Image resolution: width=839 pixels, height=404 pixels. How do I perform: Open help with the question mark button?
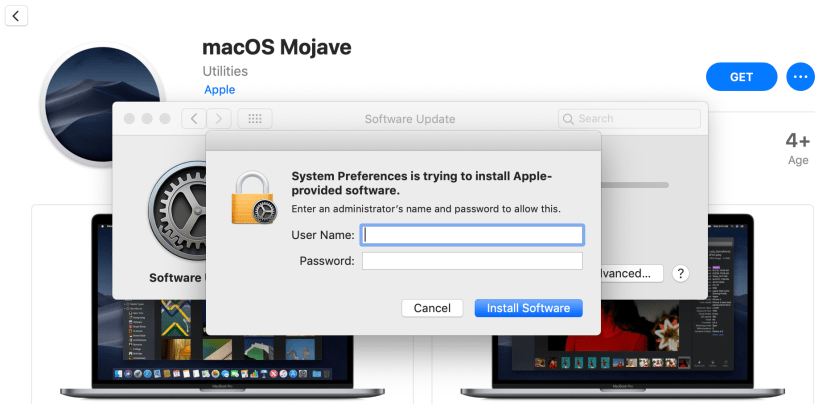click(680, 273)
